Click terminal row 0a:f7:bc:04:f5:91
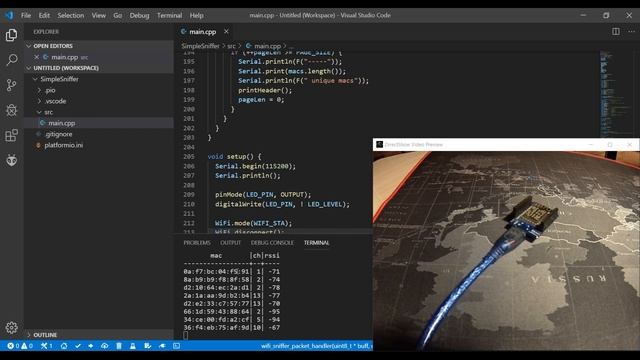Screen dimensions: 640x360 pyautogui.click(x=231, y=271)
